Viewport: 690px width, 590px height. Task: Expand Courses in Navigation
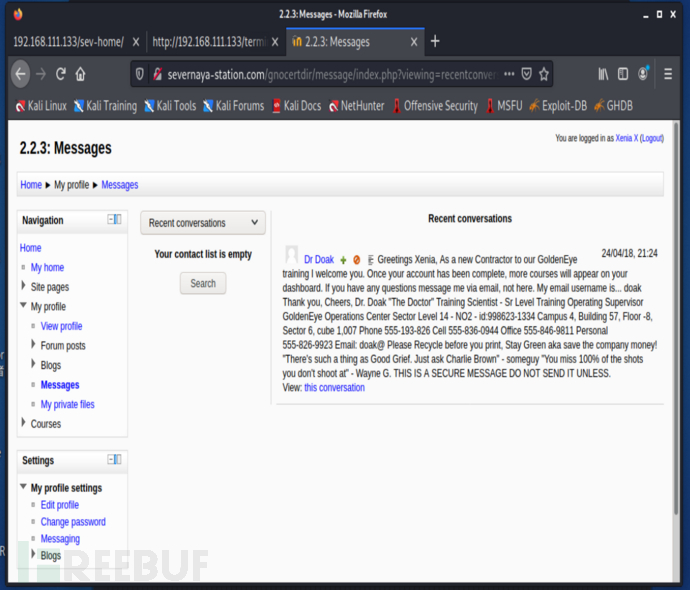coord(24,423)
